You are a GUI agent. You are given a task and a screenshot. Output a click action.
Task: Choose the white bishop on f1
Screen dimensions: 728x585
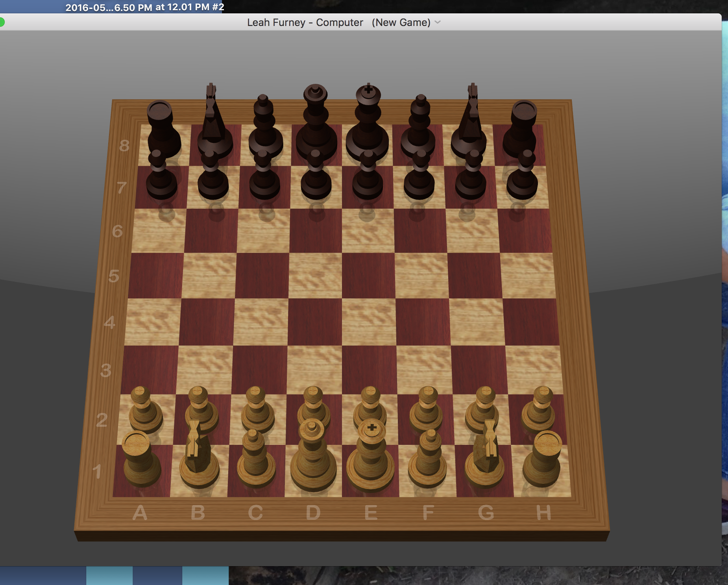[427, 459]
